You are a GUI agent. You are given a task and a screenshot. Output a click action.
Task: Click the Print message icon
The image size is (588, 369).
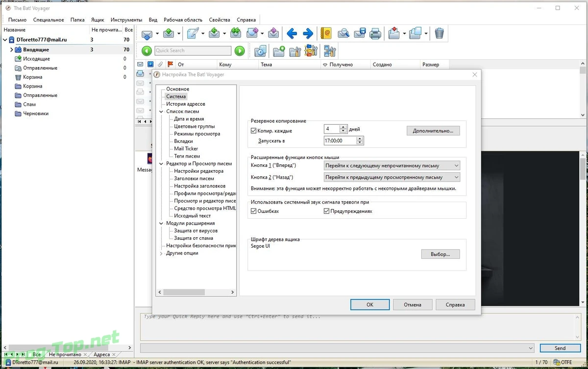[x=375, y=33]
